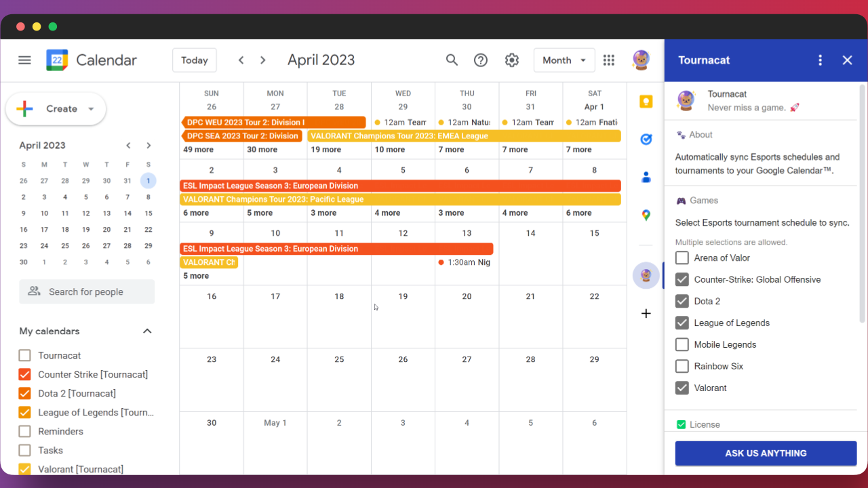The height and width of the screenshot is (488, 868).
Task: Open DPC WEU 2023 Tour 2 event
Action: point(273,123)
